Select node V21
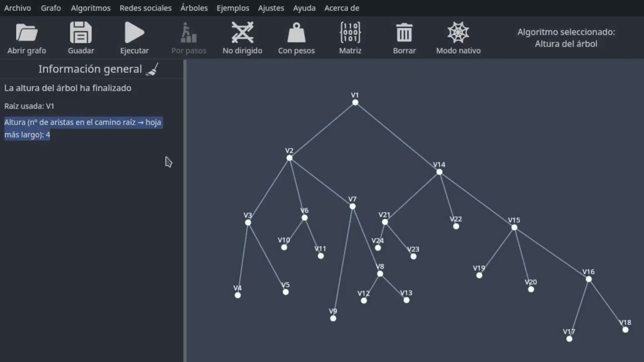This screenshot has width=644, height=362. pos(385,222)
